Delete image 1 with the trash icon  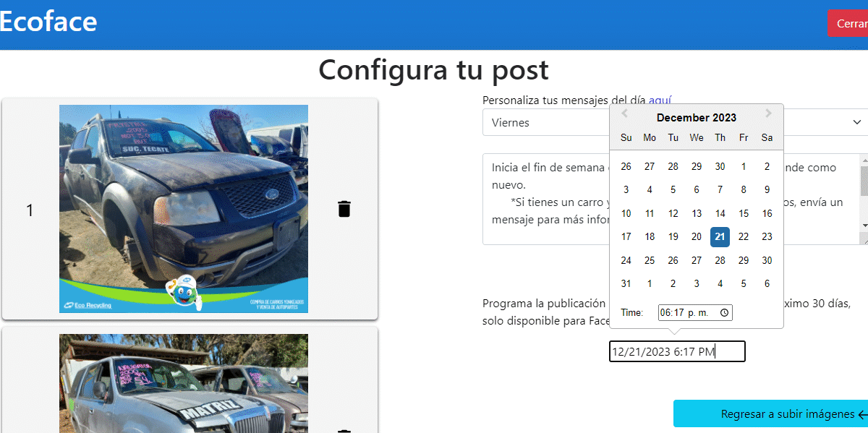344,210
